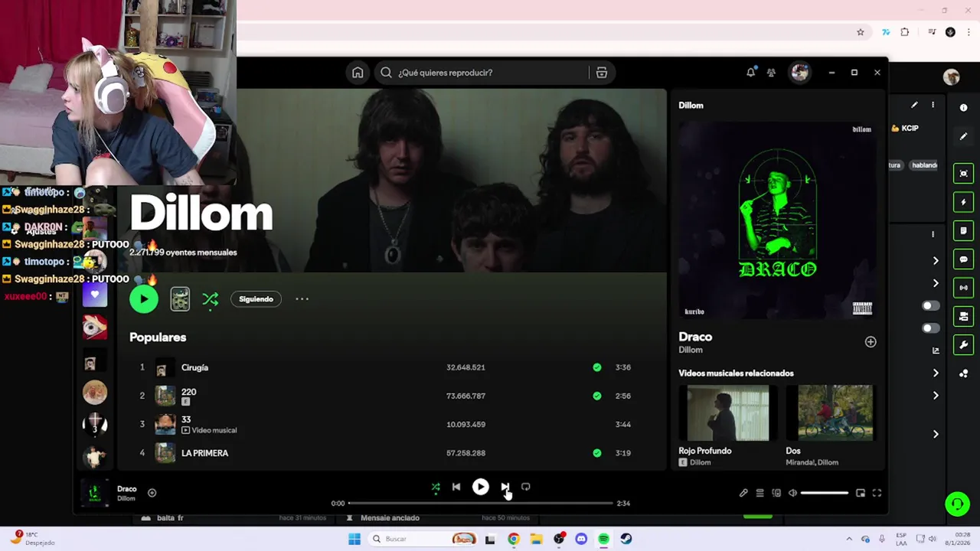The width and height of the screenshot is (980, 551).
Task: Open the Rojo Profundo video thumbnail
Action: pos(728,413)
